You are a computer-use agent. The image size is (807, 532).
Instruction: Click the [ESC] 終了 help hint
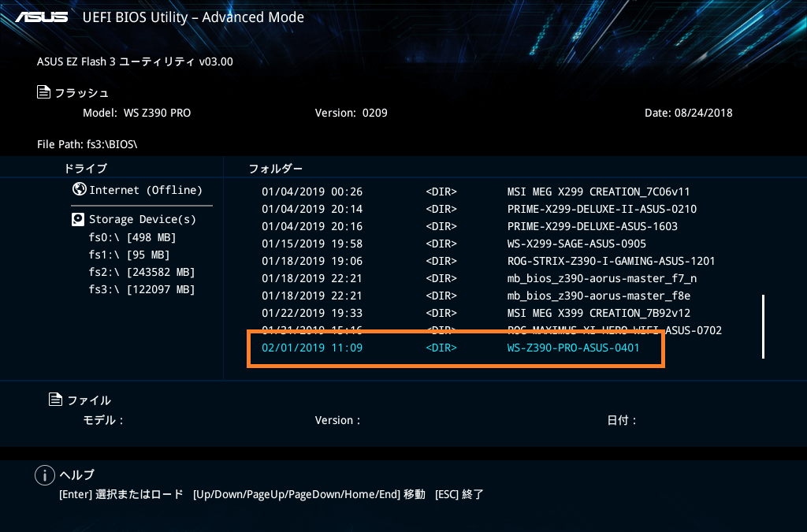(459, 494)
